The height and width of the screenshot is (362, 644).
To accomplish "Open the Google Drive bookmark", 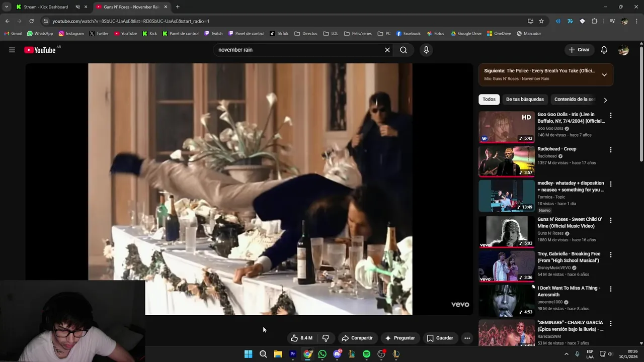I will point(466,34).
